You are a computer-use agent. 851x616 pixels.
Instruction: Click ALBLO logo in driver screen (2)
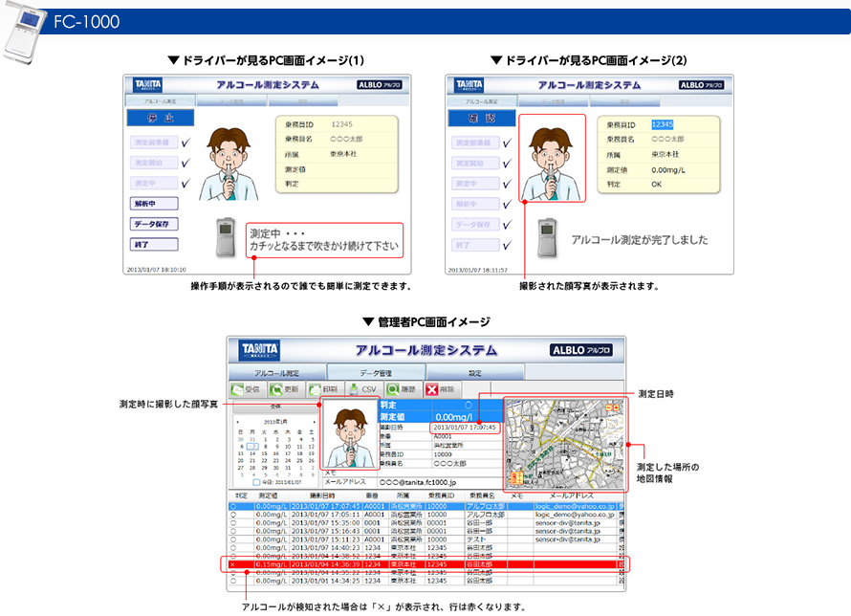coord(701,85)
